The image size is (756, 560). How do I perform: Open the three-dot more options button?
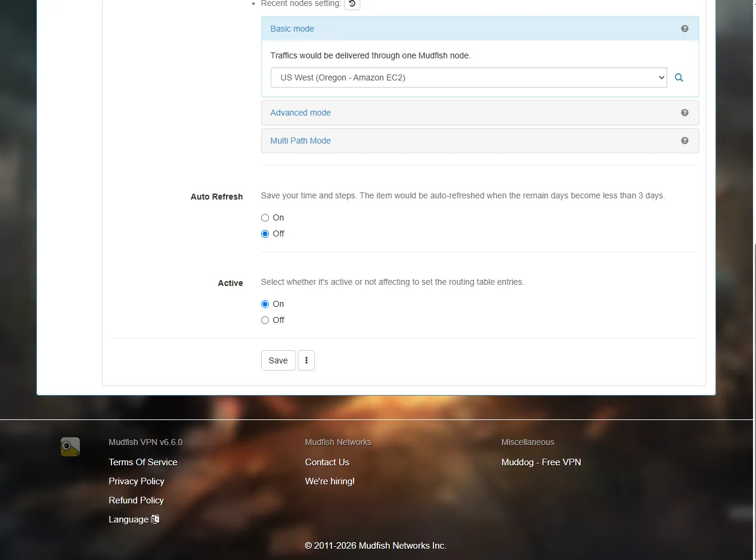click(x=306, y=360)
